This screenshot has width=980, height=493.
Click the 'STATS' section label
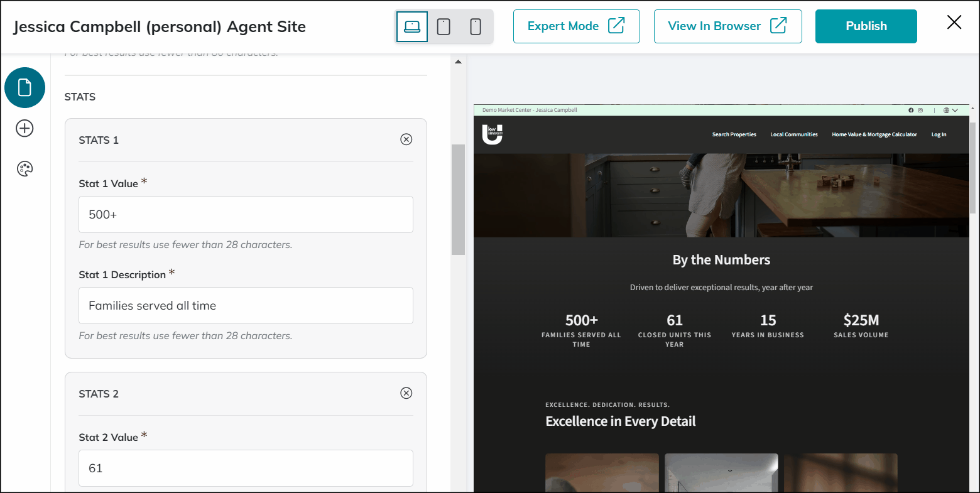[80, 97]
